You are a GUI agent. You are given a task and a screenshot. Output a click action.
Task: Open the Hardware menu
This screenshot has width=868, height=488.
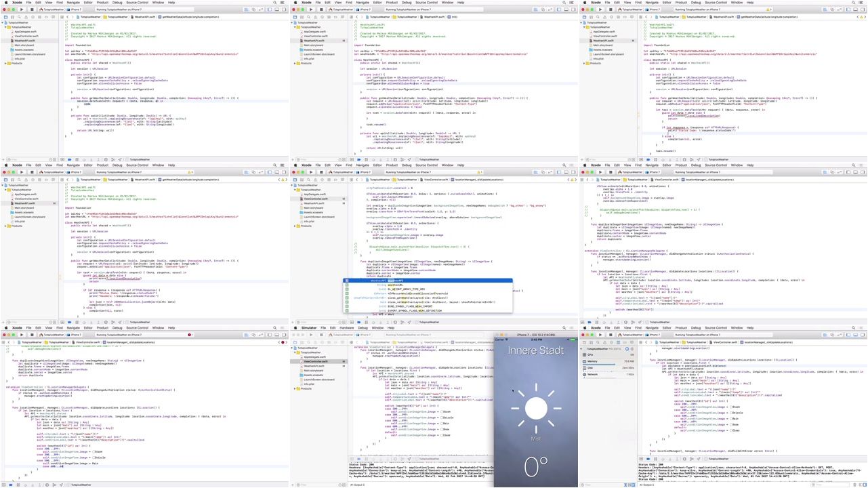tap(346, 328)
